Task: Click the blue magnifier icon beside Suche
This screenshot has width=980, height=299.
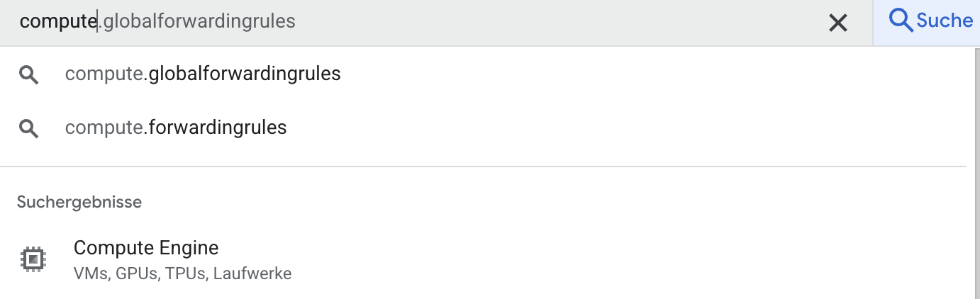Action: pyautogui.click(x=901, y=21)
